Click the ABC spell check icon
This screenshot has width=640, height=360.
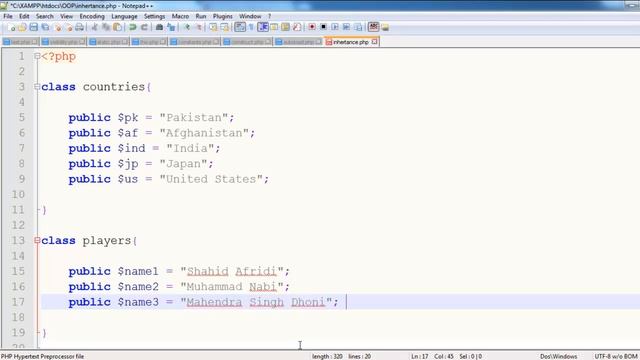(x=373, y=27)
